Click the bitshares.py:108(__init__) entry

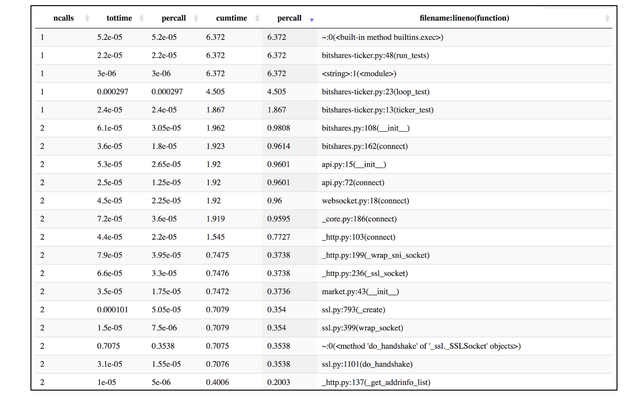pyautogui.click(x=366, y=128)
